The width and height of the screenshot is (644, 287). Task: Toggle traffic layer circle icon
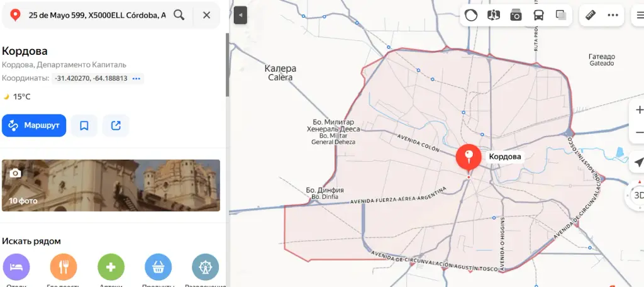pos(471,15)
